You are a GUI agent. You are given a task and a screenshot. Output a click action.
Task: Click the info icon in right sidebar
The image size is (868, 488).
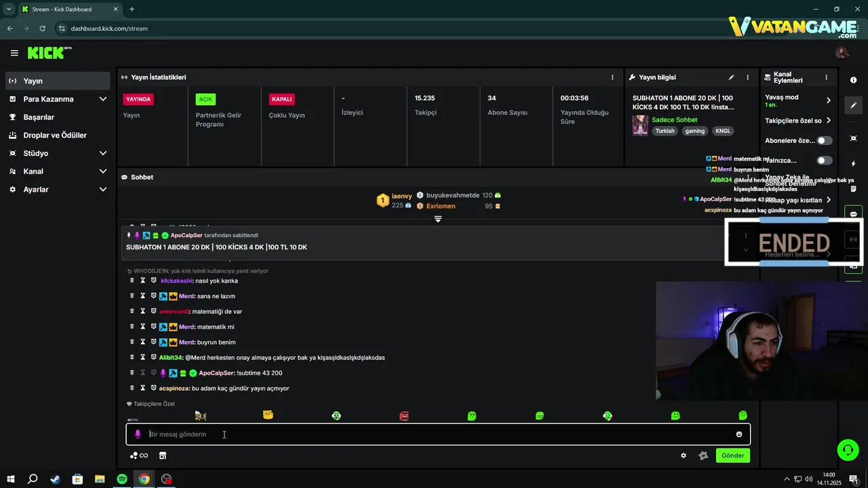(853, 80)
